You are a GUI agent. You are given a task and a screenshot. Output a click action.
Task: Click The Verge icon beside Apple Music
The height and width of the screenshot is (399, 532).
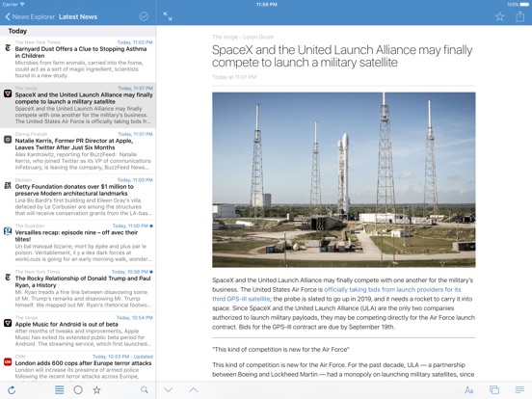[8, 323]
